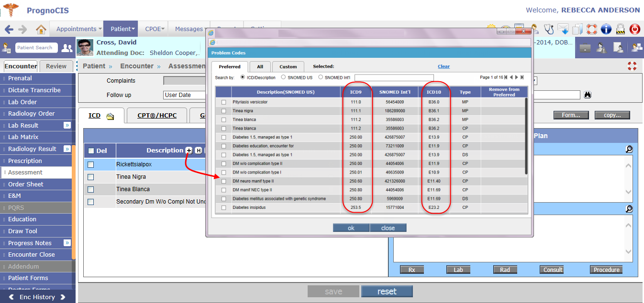Click the H icon beside Description header
Image resolution: width=644 pixels, height=303 pixels.
[x=199, y=151]
